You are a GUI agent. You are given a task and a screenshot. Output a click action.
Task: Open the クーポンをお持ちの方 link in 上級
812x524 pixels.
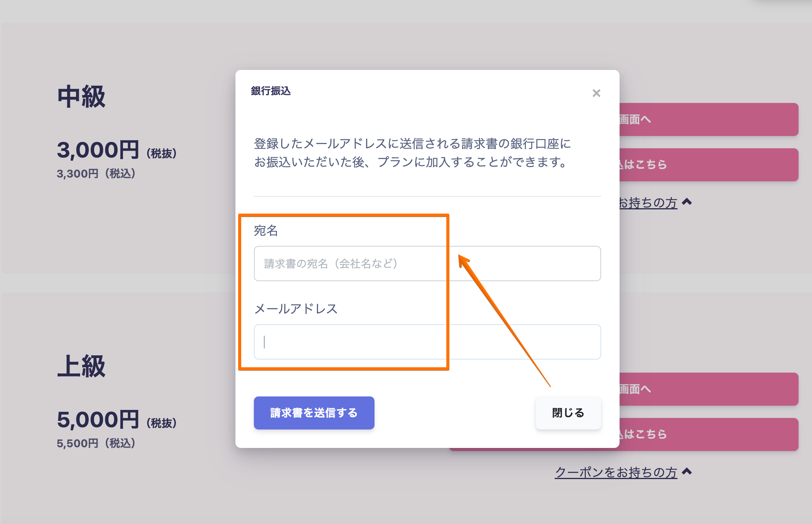[616, 472]
